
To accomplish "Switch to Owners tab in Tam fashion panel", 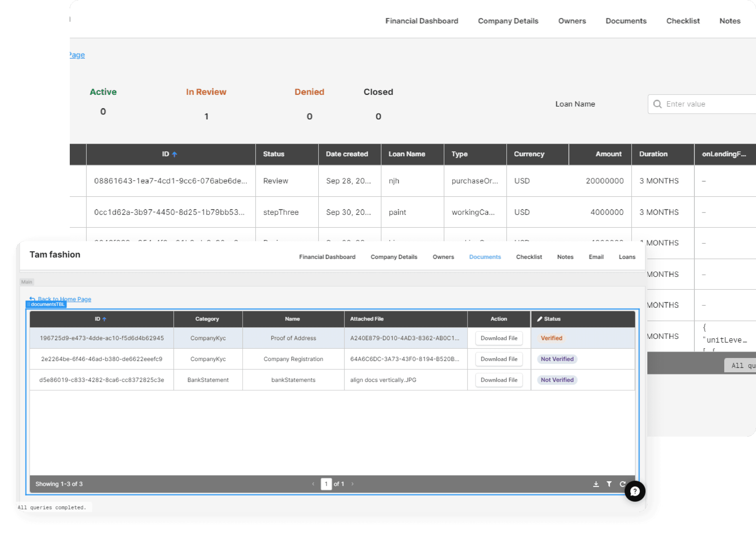I will 443,257.
